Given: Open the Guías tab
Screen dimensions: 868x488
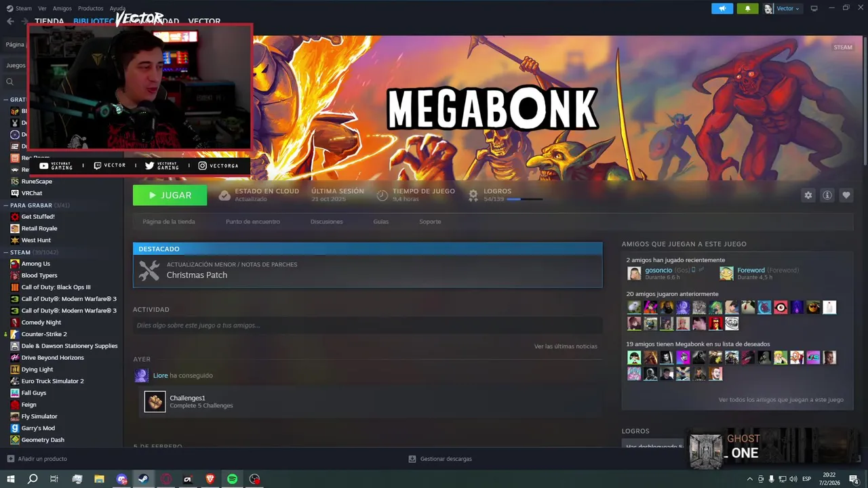Looking at the screenshot, I should click(380, 222).
